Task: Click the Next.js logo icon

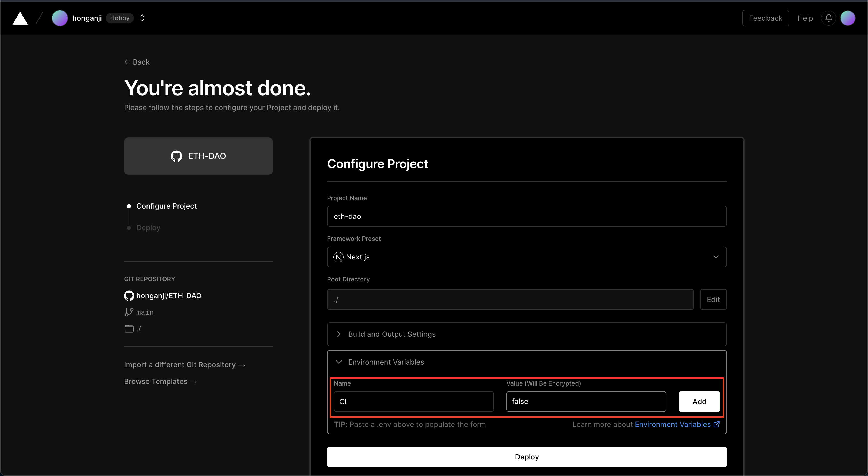Action: pyautogui.click(x=338, y=257)
